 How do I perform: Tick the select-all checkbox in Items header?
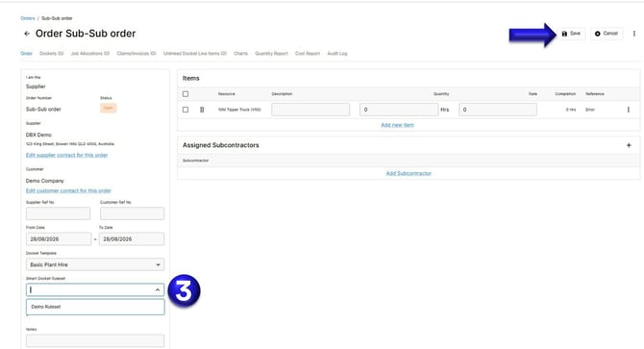[186, 94]
